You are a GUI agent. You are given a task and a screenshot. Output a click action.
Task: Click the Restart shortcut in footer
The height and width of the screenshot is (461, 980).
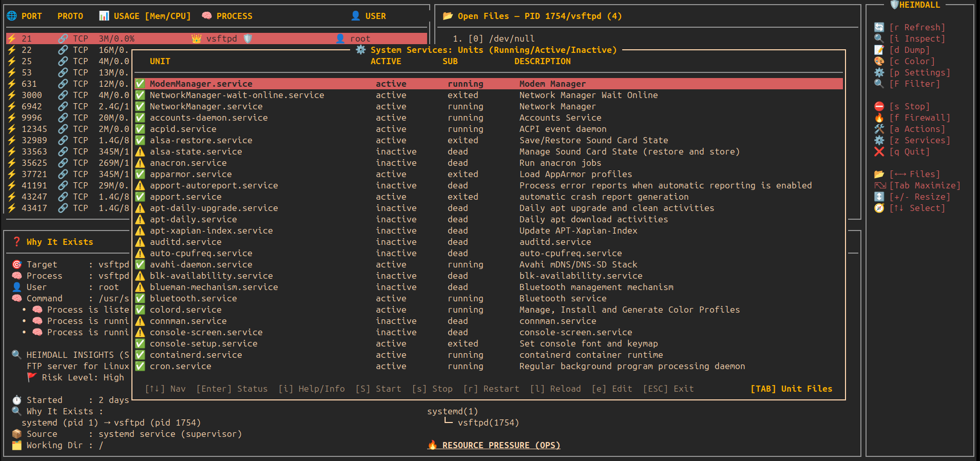tap(491, 389)
